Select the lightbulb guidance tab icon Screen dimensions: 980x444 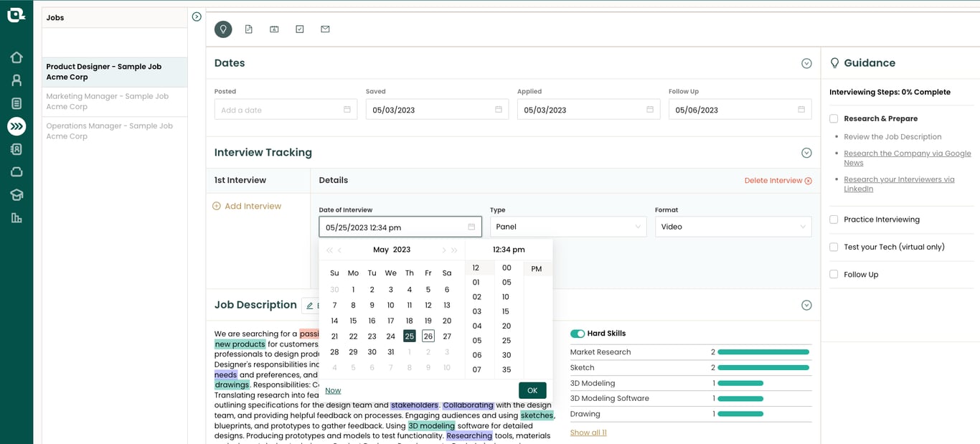(223, 29)
